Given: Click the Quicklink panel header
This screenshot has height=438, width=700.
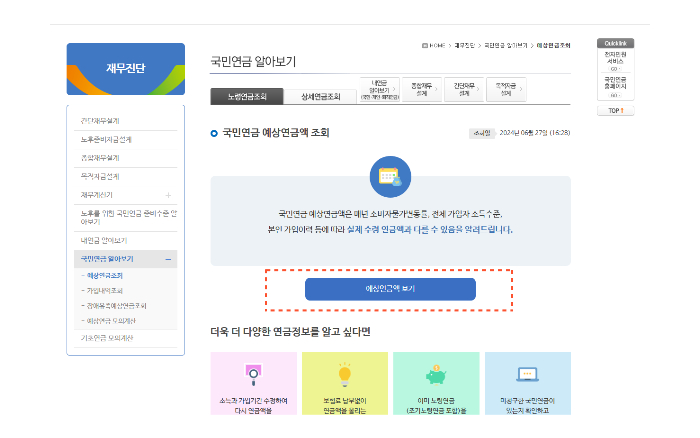Looking at the screenshot, I should coord(616,43).
